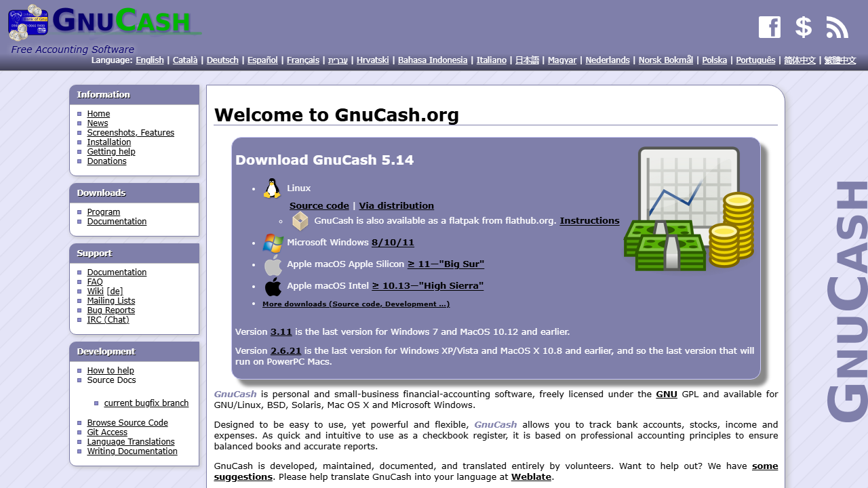Switch language to Français
The image size is (868, 488).
303,60
